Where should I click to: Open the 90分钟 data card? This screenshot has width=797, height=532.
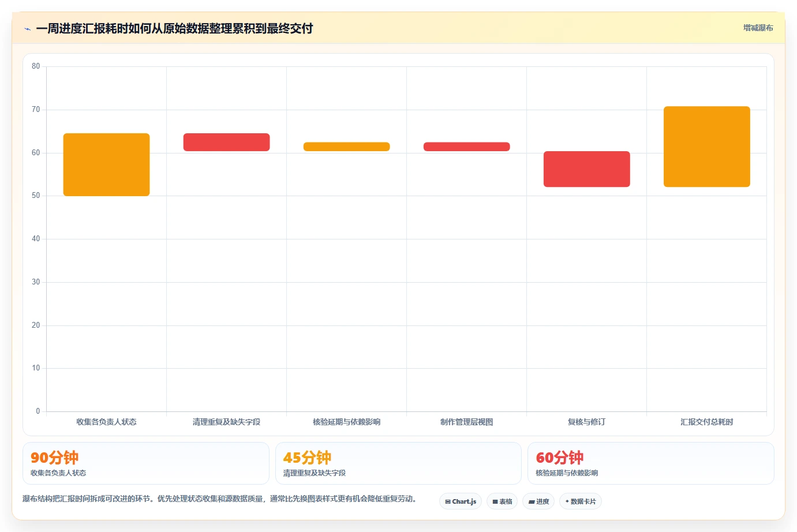pos(146,463)
